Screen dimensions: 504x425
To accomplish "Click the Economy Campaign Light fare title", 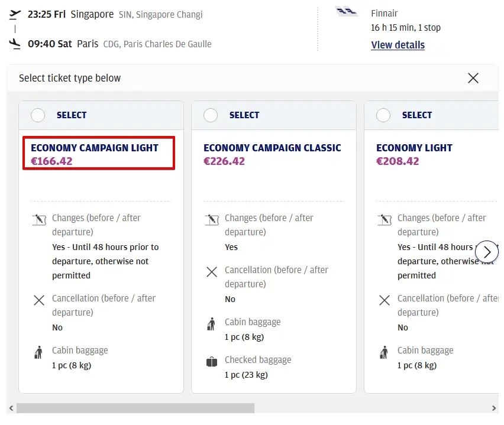I will 95,148.
